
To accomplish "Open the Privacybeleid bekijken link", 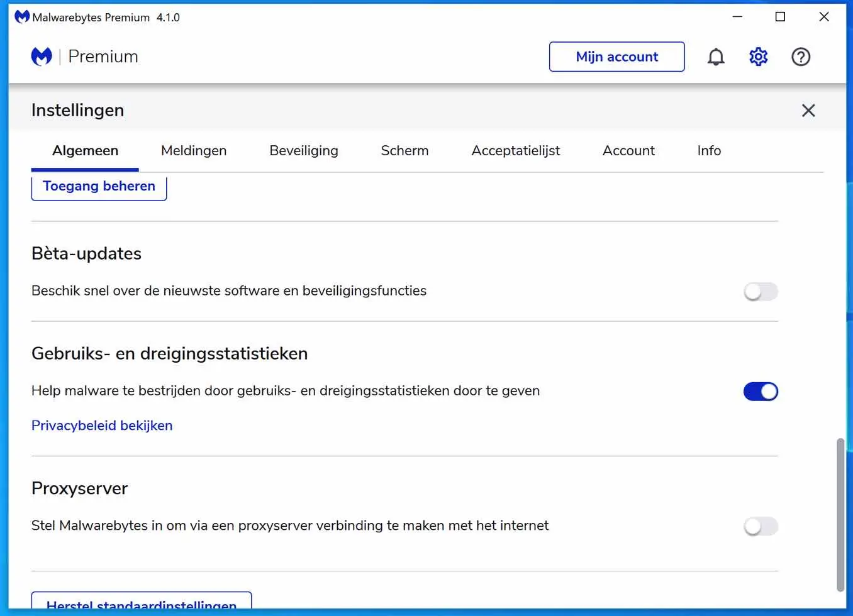I will (x=102, y=426).
